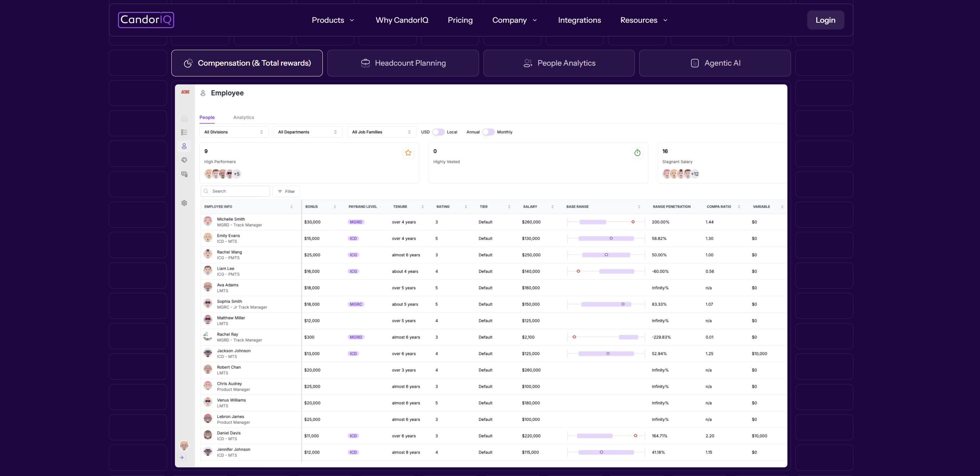Toggle the USD/Local currency switch

[x=438, y=132]
